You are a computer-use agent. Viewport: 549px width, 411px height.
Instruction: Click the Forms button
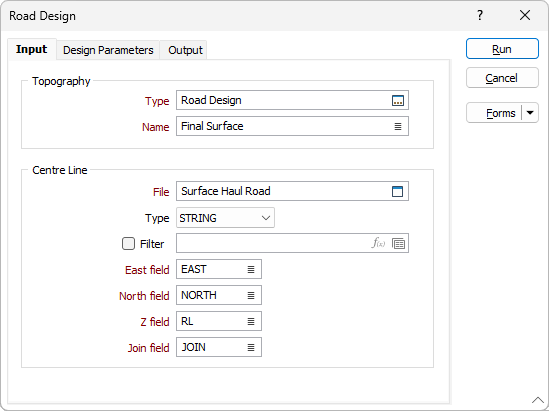pyautogui.click(x=494, y=113)
